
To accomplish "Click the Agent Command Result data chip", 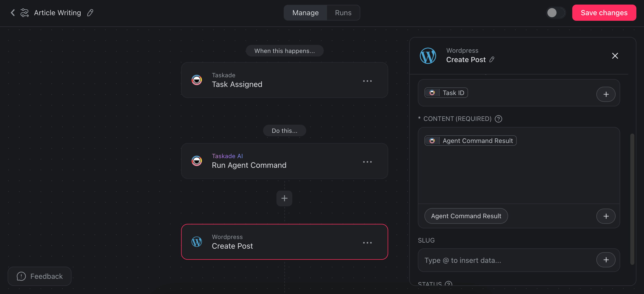I will [x=470, y=140].
